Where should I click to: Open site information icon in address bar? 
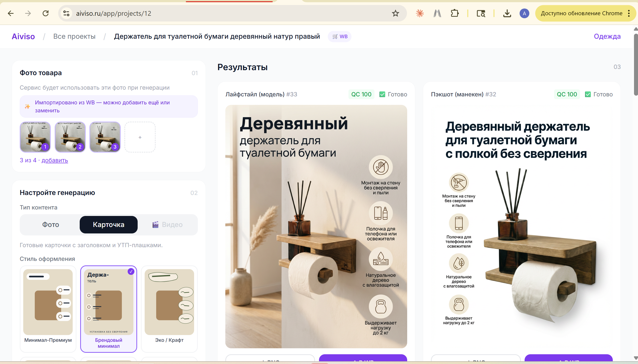(x=66, y=13)
